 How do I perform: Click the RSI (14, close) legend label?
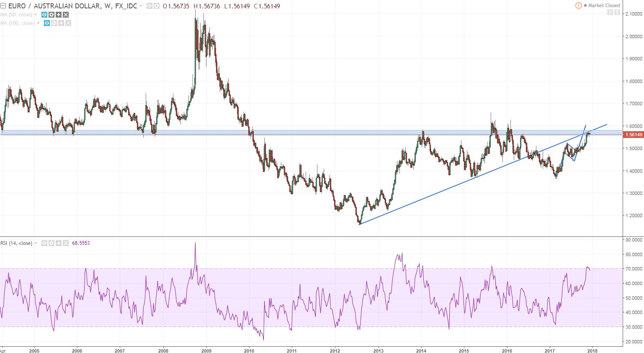coord(16,243)
